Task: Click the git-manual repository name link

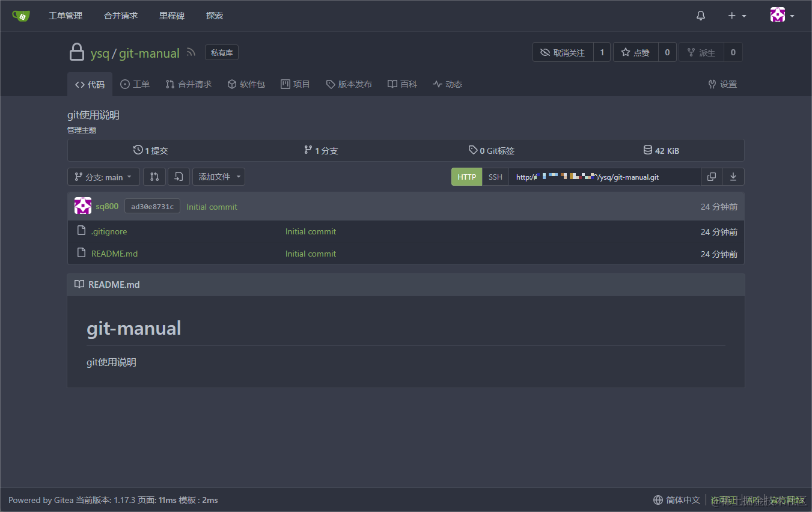Action: pos(149,53)
